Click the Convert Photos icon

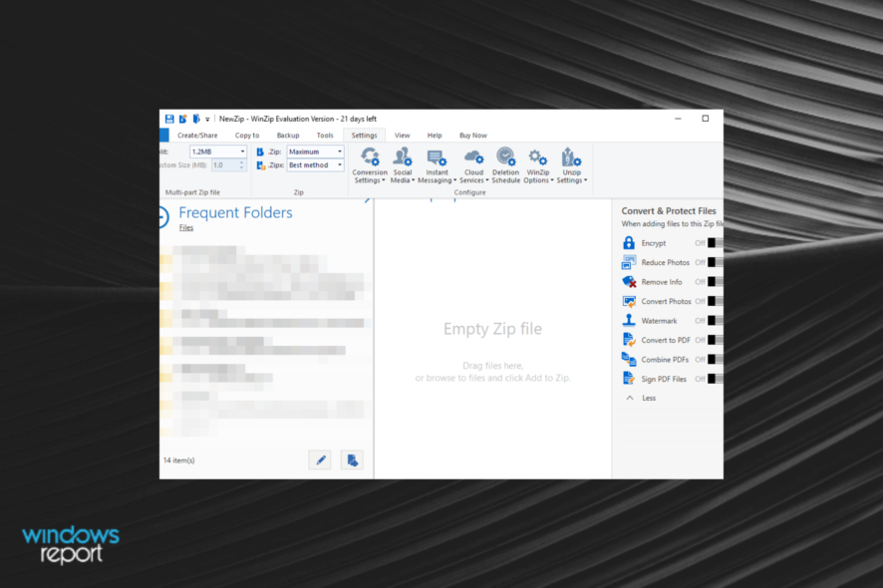(x=629, y=301)
